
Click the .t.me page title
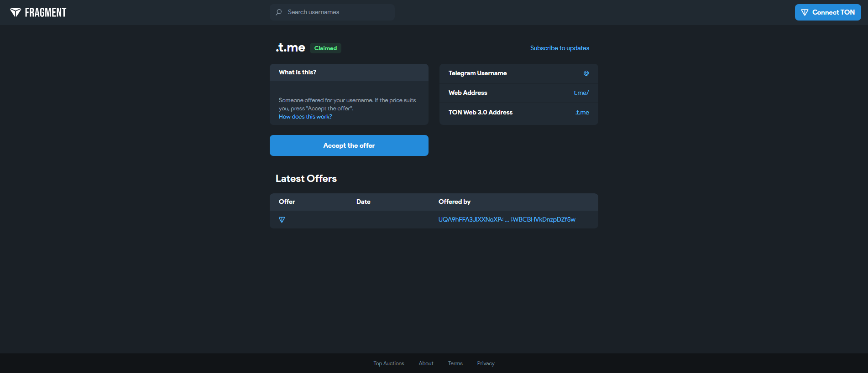click(x=290, y=47)
